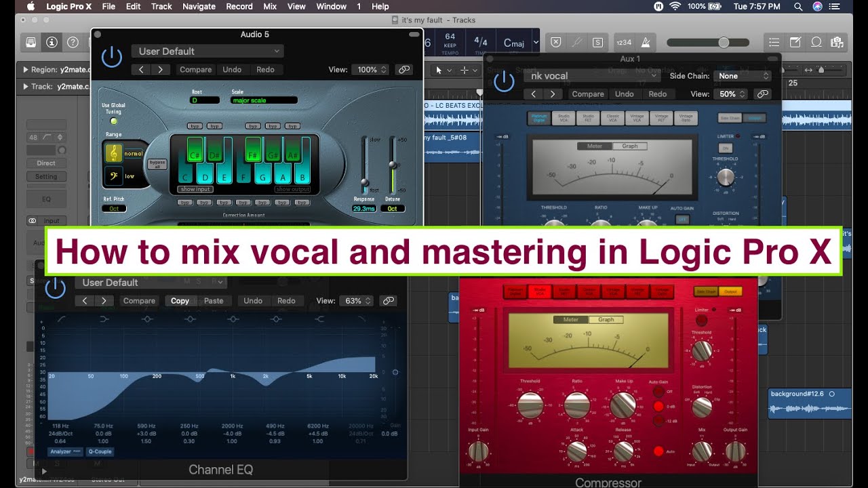The image size is (868, 488).
Task: Toggle the Q-Couple button
Action: coord(99,451)
